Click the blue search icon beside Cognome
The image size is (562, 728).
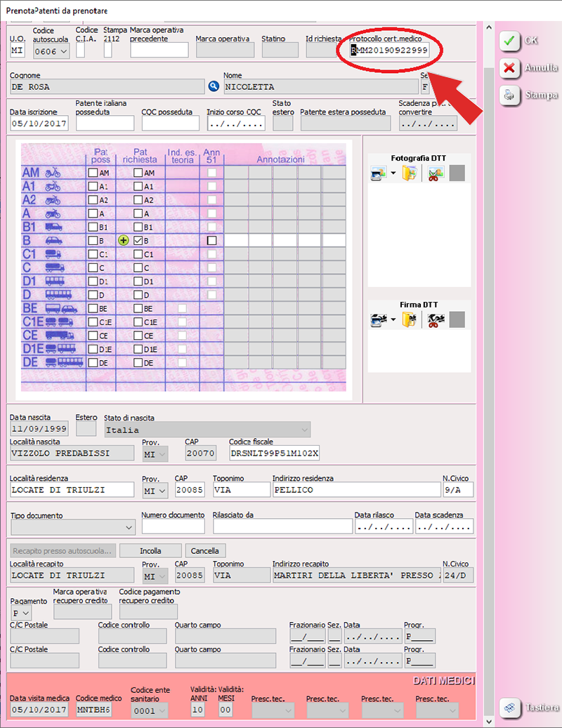coord(214,86)
